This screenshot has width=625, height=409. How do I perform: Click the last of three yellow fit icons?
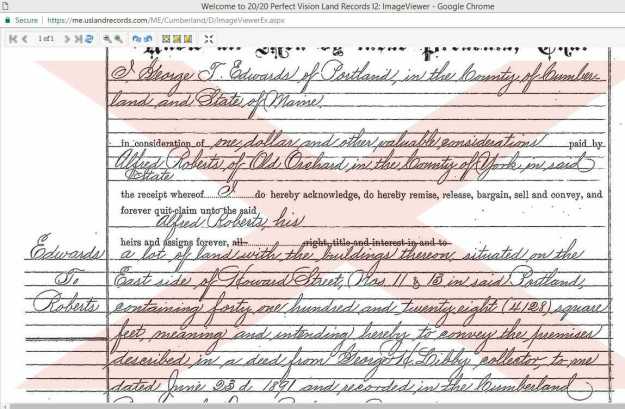[187, 38]
